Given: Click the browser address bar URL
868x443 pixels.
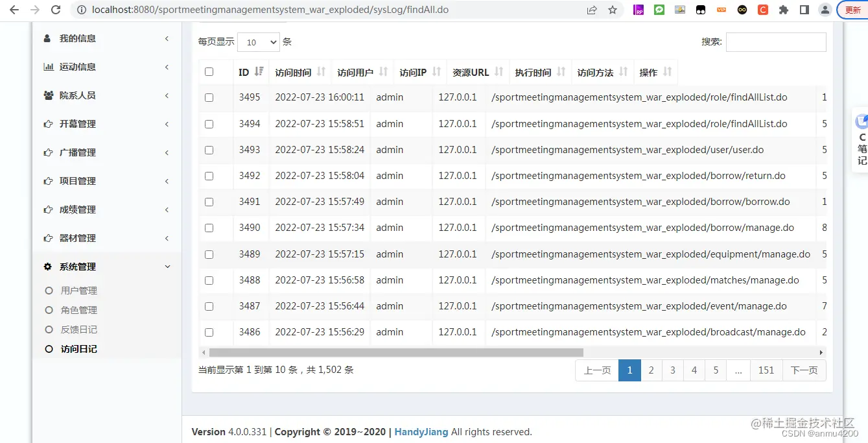Looking at the screenshot, I should pos(270,10).
